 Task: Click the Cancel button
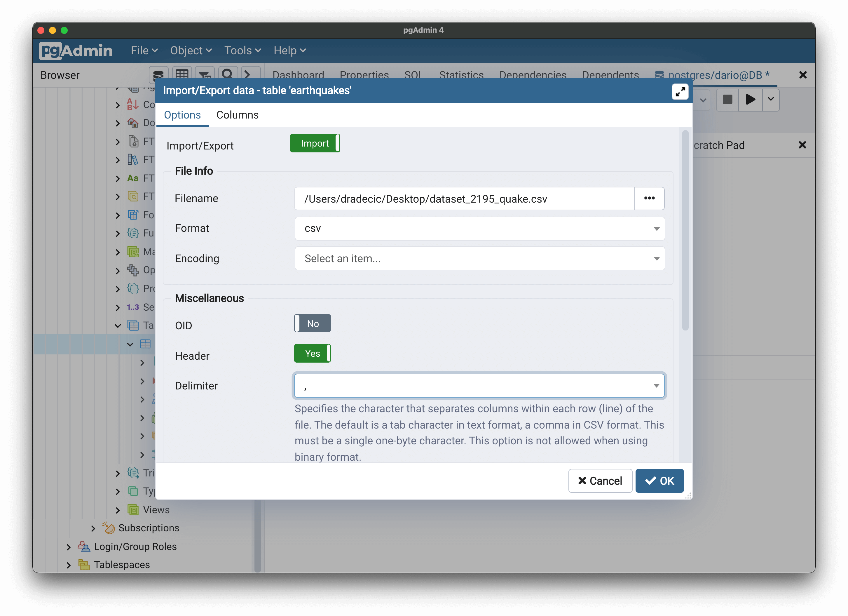pyautogui.click(x=600, y=480)
